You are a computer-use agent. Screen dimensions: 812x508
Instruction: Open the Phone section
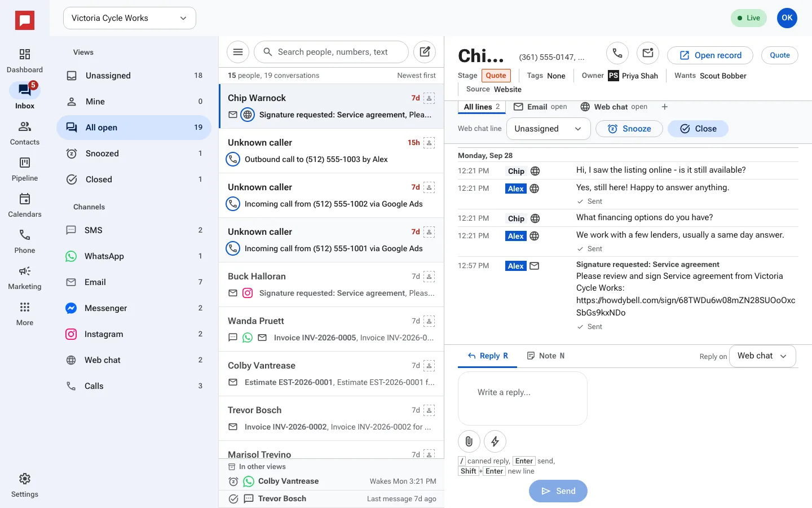[x=25, y=242]
